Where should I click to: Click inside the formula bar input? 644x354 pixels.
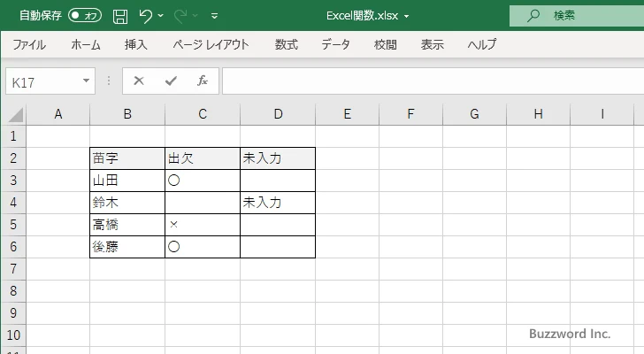click(x=433, y=81)
